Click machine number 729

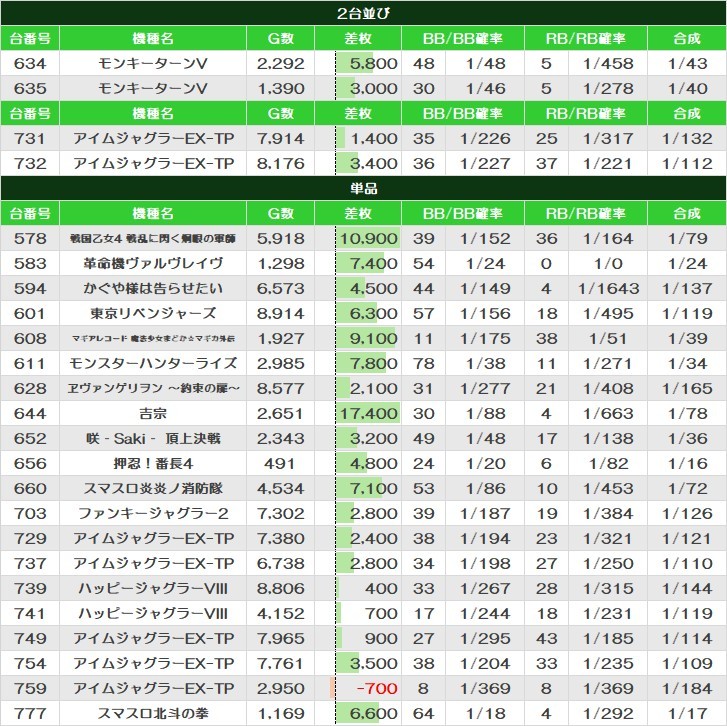[30, 539]
